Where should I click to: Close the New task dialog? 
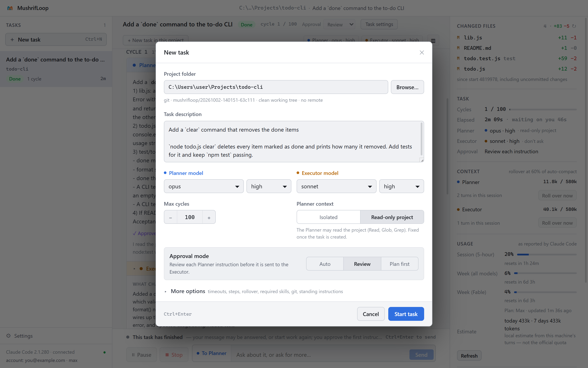[422, 53]
